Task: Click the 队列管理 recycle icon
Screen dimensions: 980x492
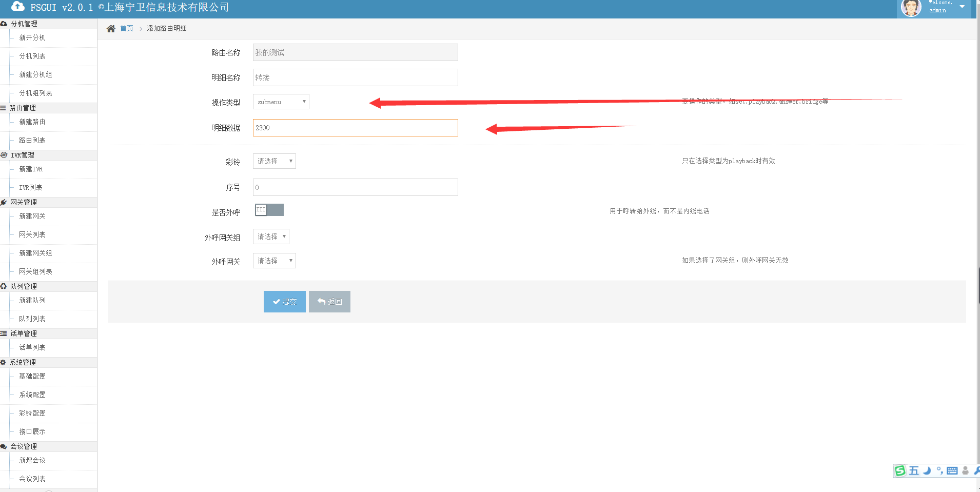Action: tap(4, 286)
